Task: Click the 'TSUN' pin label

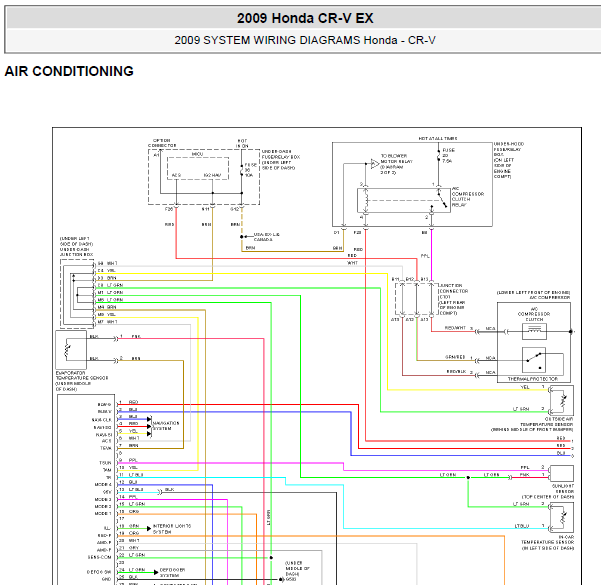Action: [x=105, y=463]
